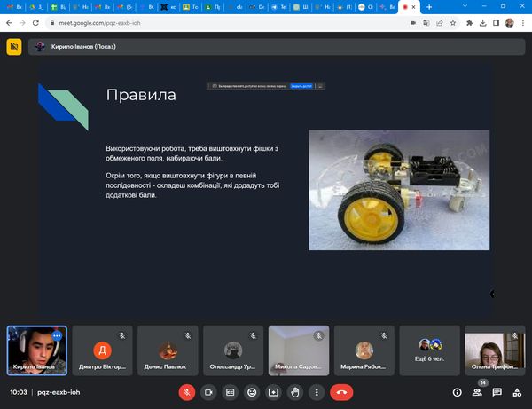Screen dimensions: 532x409
Task: Open a new browser tab
Action: click(429, 6)
